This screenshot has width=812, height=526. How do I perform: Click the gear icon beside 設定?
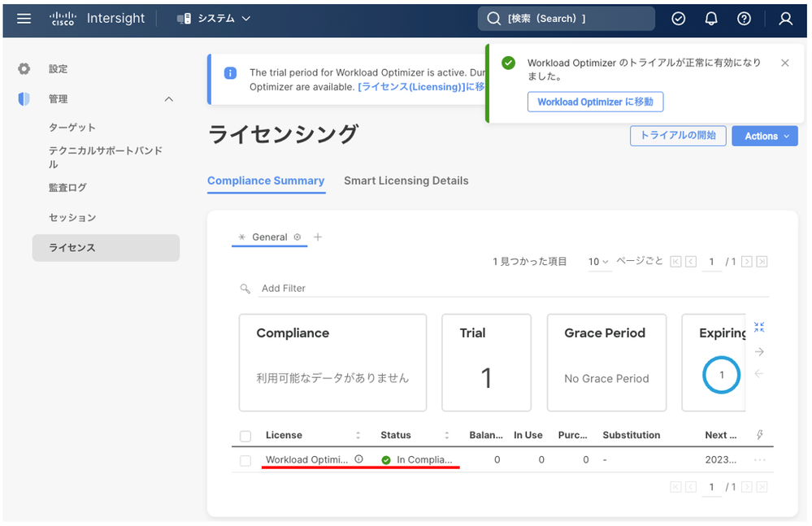point(24,69)
